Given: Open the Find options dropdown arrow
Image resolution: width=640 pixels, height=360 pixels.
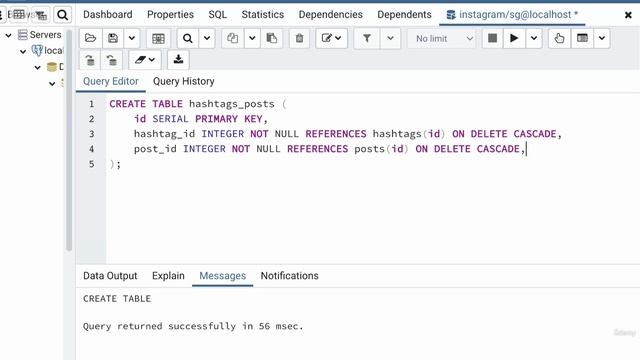Looking at the screenshot, I should (207, 38).
